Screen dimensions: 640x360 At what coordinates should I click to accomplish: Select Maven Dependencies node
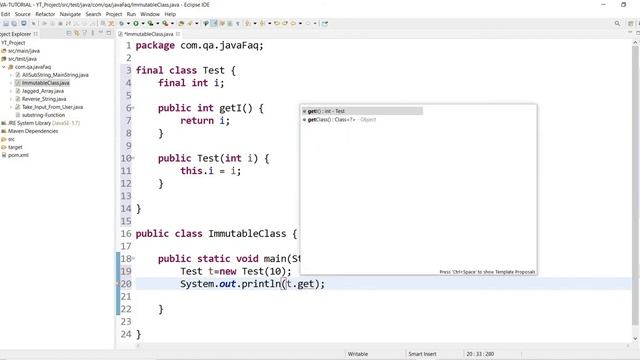coord(33,131)
